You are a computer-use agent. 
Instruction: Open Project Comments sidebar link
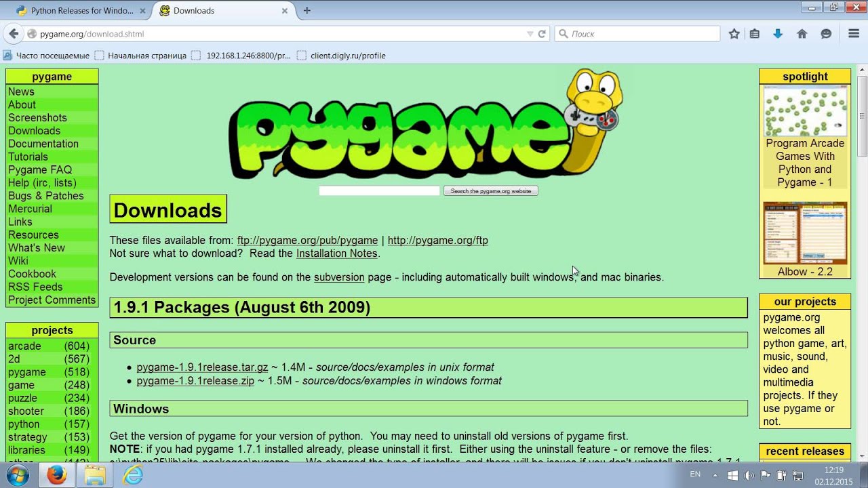[x=52, y=300]
